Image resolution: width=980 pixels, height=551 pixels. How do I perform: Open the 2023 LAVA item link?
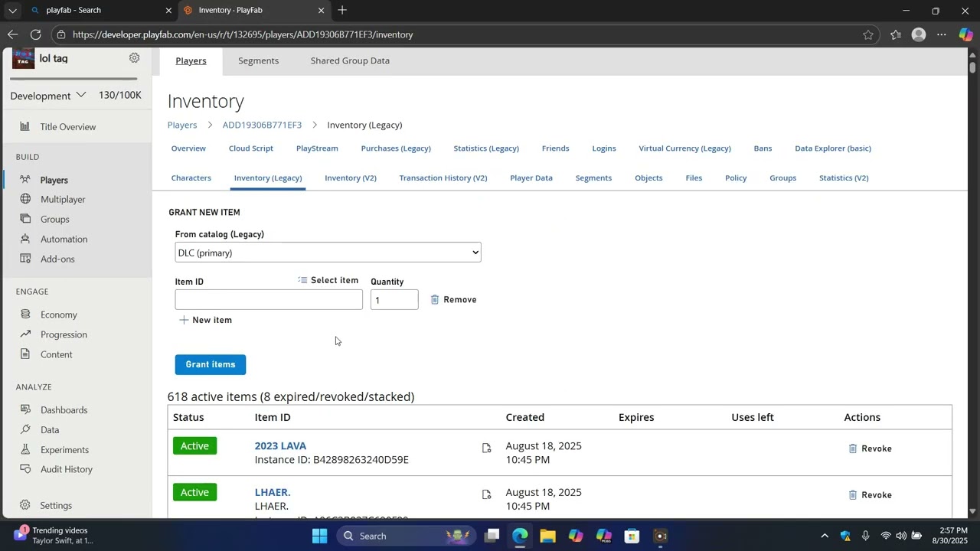[280, 445]
